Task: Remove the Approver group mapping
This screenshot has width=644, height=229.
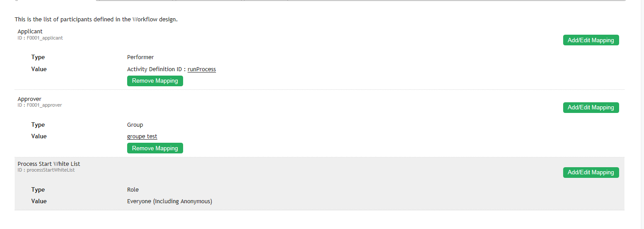Action: click(155, 148)
